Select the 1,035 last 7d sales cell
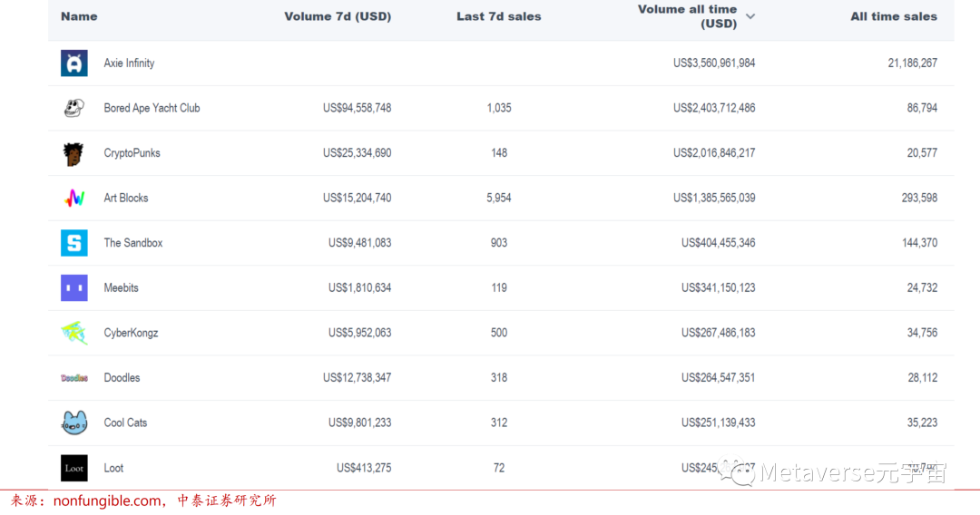 coord(499,108)
